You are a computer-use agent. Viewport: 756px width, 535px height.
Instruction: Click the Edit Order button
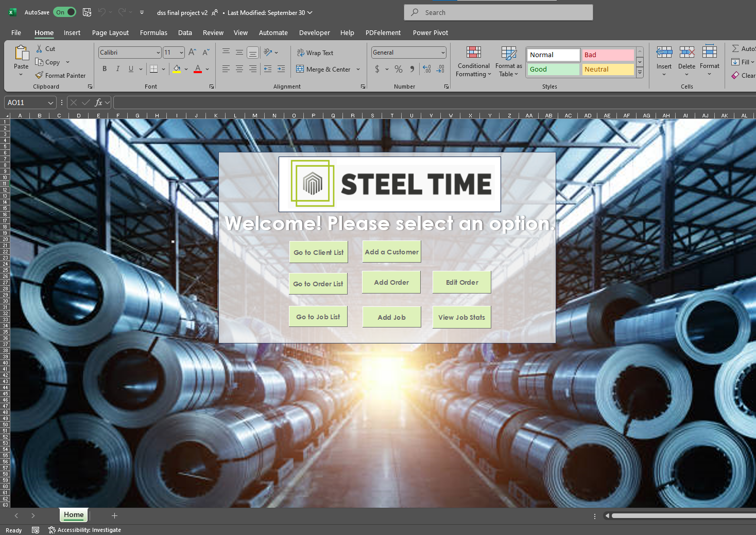point(462,282)
